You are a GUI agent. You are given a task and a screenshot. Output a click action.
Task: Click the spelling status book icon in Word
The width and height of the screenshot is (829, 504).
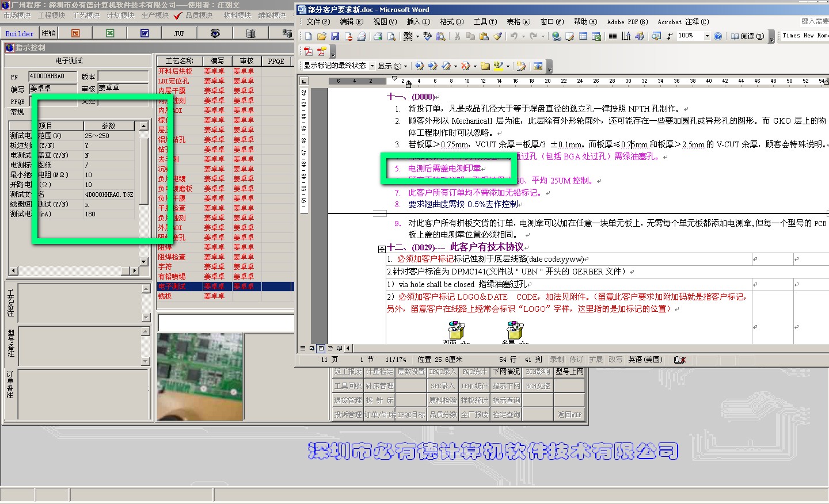(x=679, y=360)
